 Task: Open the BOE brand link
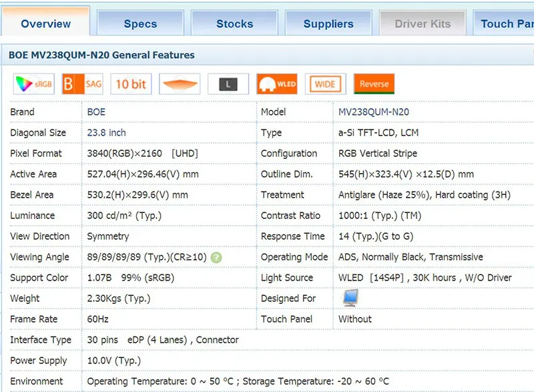pos(96,112)
